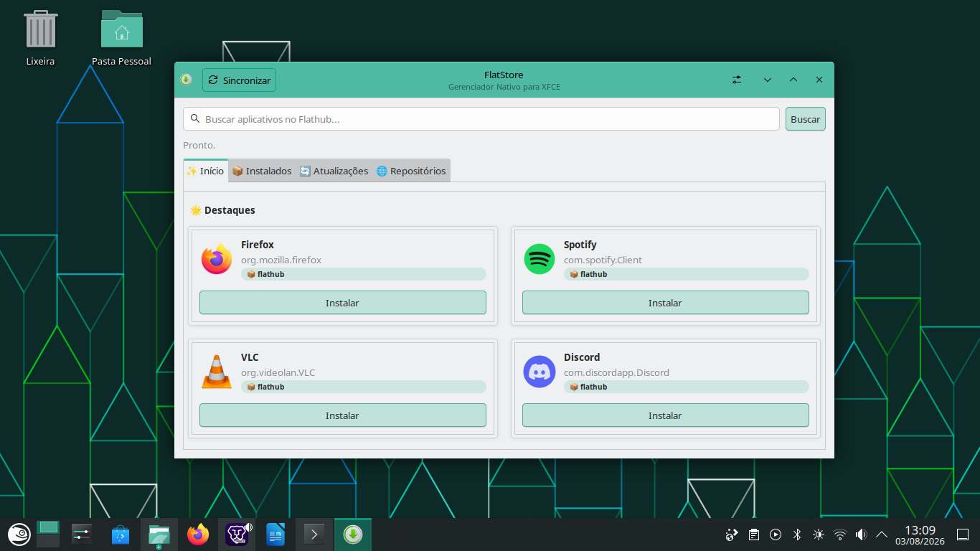Click the desktop pager in the taskbar
Viewport: 980px width, 551px height.
click(x=48, y=534)
